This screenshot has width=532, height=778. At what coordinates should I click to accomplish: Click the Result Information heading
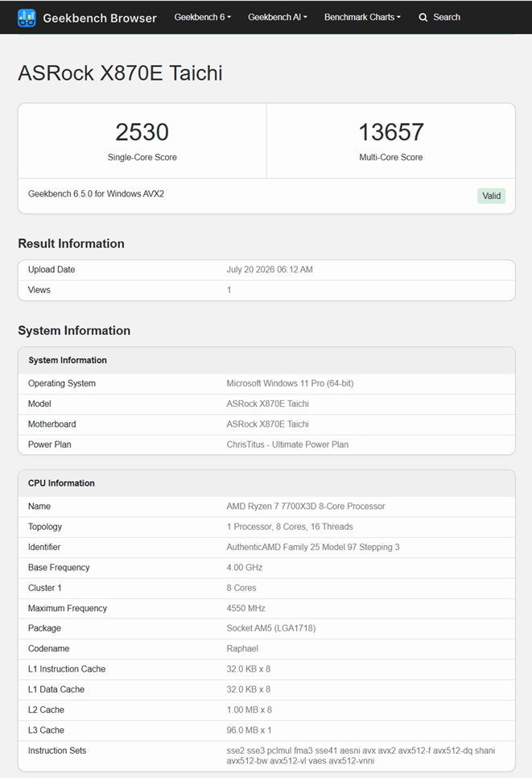(x=71, y=243)
